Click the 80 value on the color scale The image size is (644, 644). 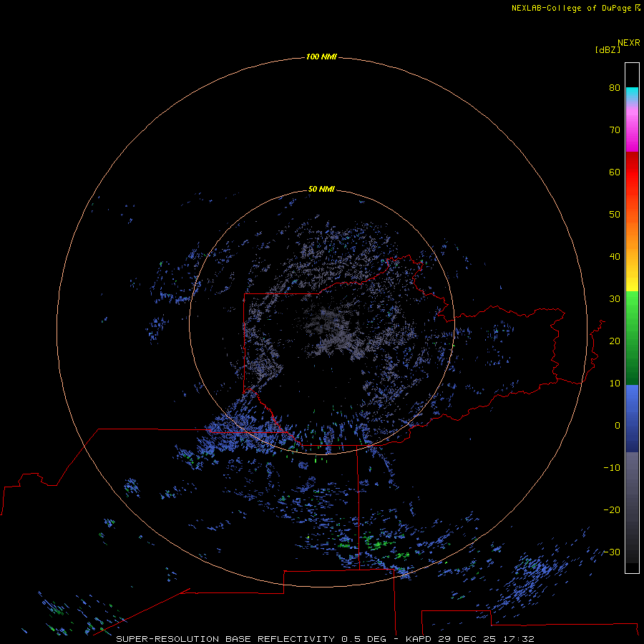click(x=615, y=87)
